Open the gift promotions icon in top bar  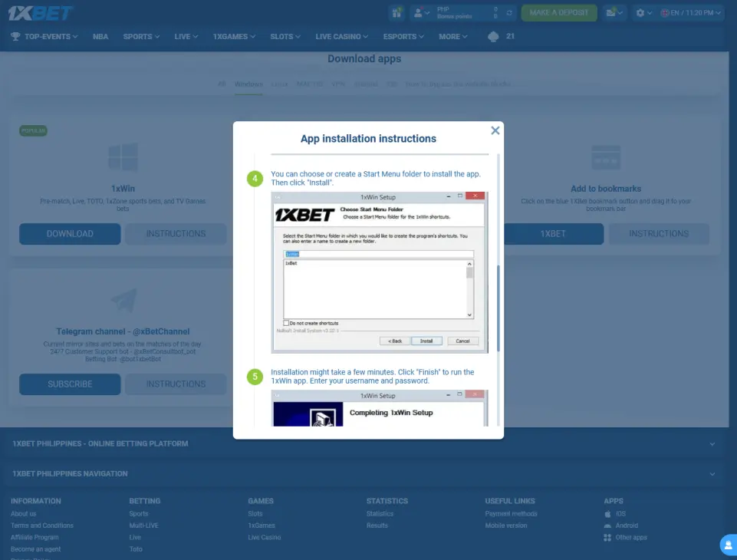tap(396, 12)
